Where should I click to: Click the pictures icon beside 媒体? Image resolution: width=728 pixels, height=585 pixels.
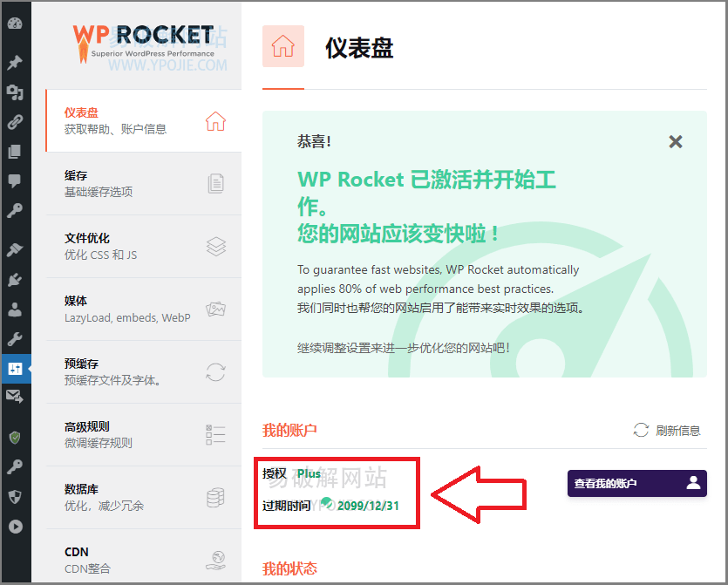tap(216, 310)
